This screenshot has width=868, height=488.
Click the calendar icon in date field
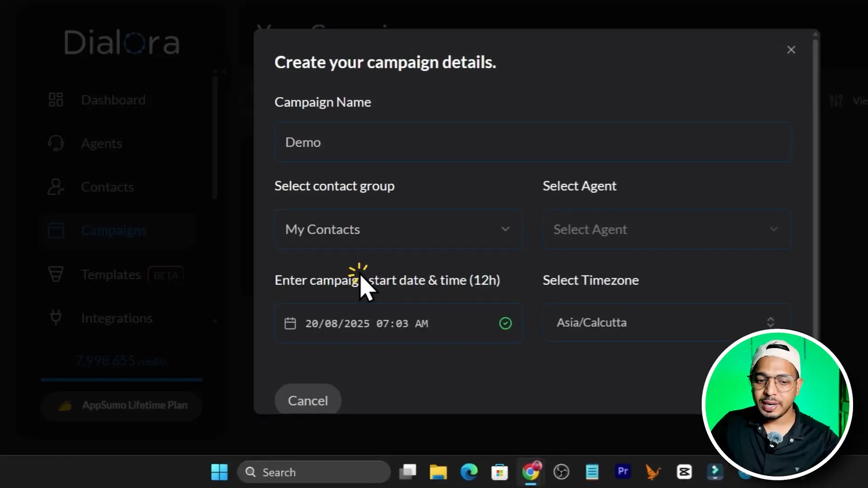click(x=290, y=324)
